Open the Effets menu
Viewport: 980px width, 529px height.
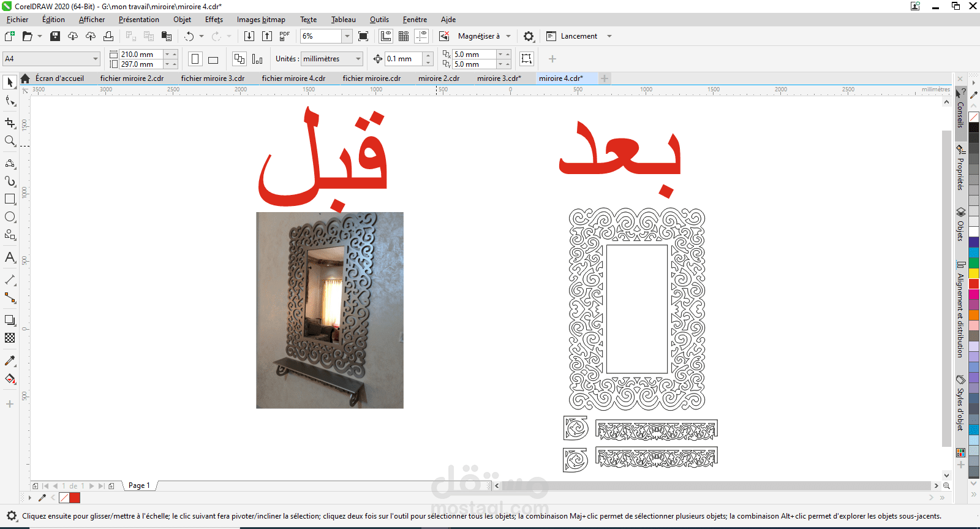(214, 20)
